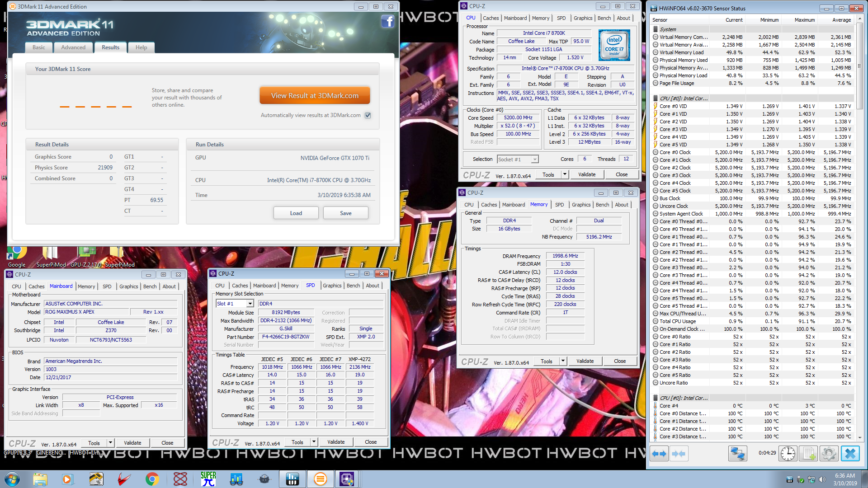Click the HWiNFO collapse columns arrows icon
Image resolution: width=868 pixels, height=488 pixels.
[679, 453]
